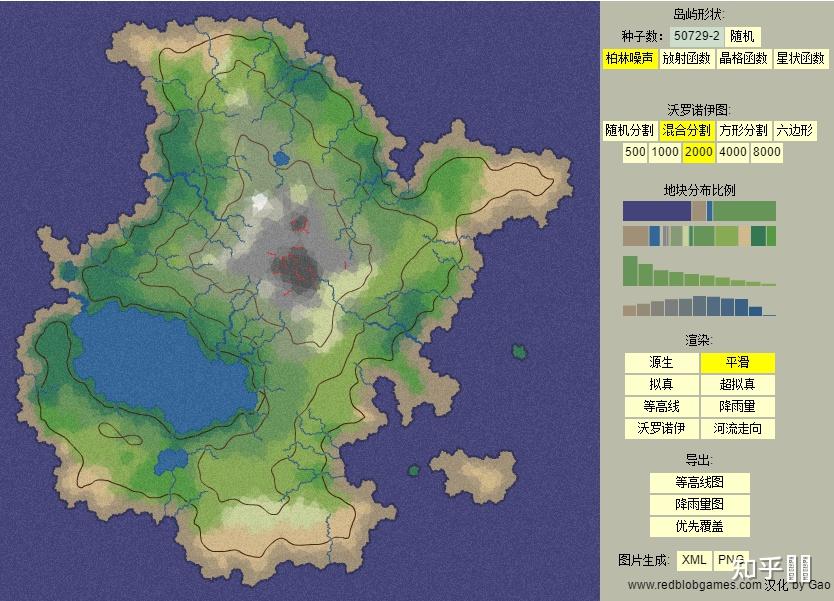The image size is (834, 601).
Task: Display the 沃罗诺伊 overlay render
Action: click(662, 429)
